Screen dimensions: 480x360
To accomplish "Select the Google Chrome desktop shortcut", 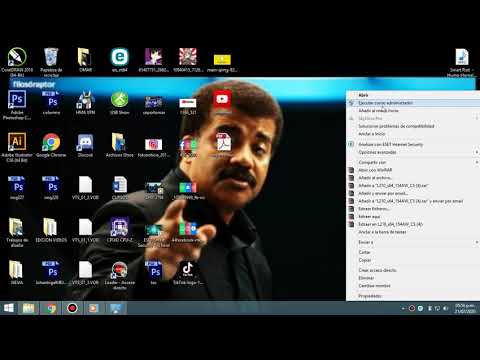I will click(x=51, y=142).
